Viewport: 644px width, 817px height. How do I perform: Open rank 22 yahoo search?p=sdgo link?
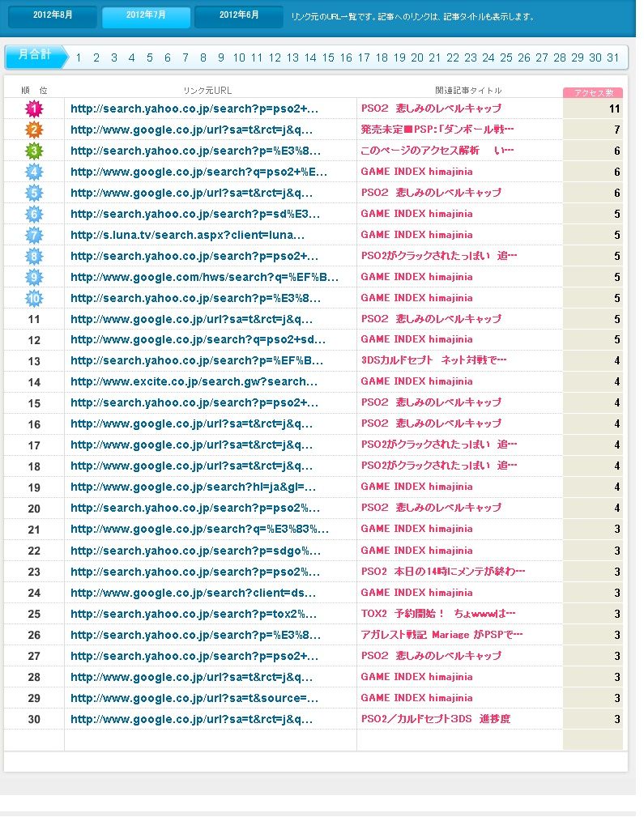pos(195,551)
